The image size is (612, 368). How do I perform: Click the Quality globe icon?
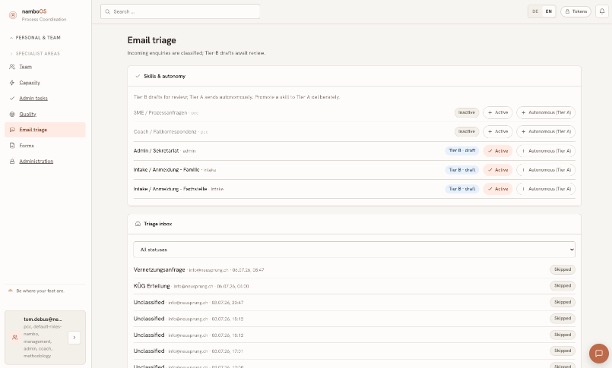(x=12, y=114)
